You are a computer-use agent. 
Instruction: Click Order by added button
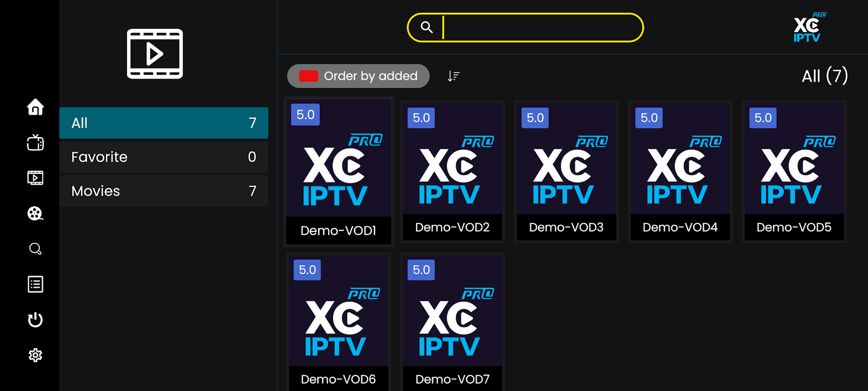(358, 76)
